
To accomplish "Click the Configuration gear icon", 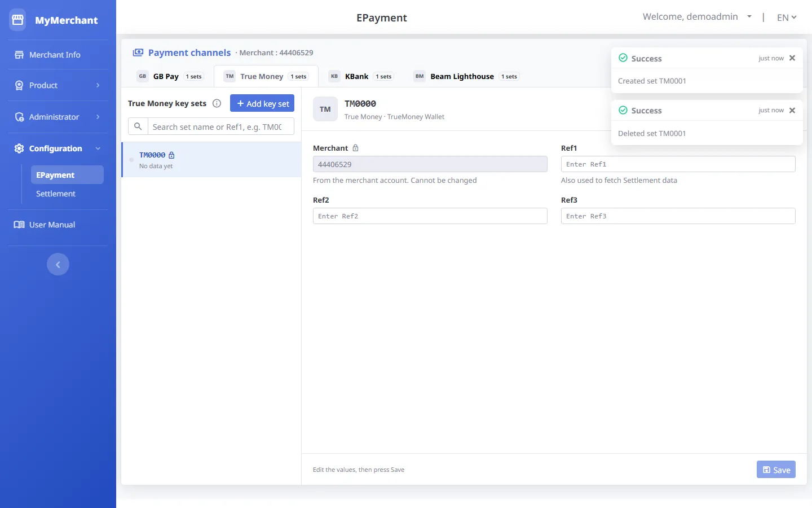I will [x=19, y=148].
